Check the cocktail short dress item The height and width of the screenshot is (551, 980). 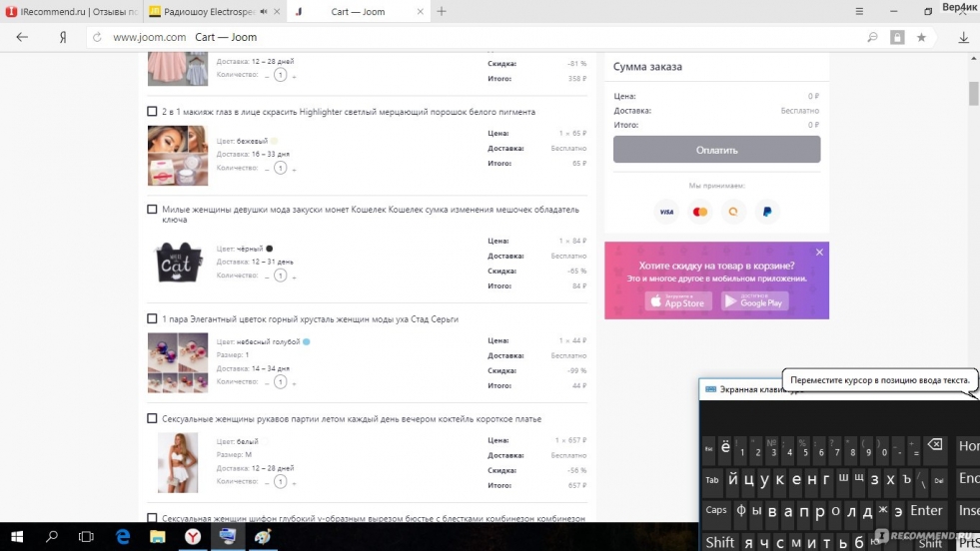[152, 419]
